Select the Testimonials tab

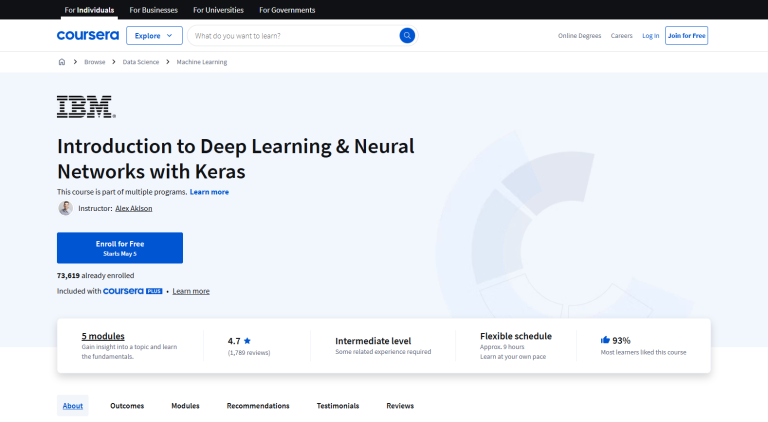pos(338,405)
